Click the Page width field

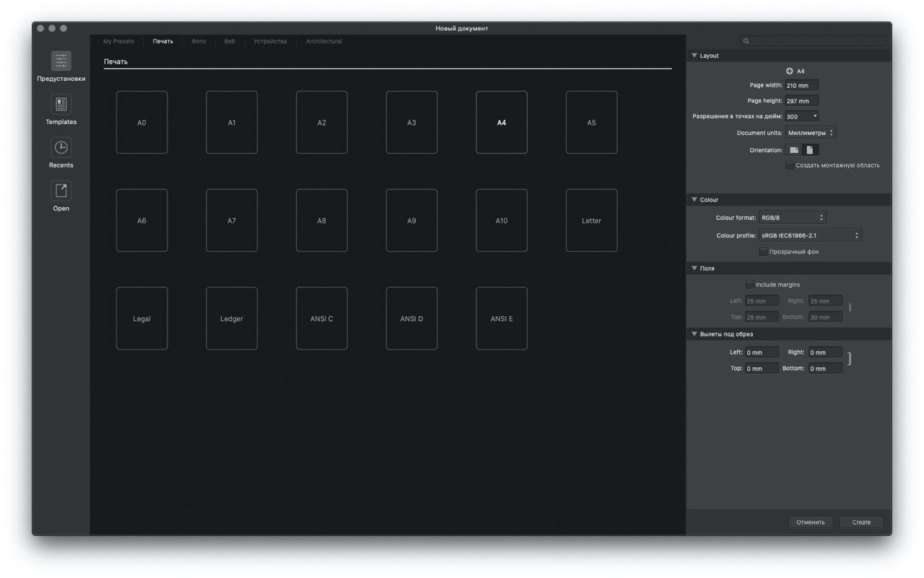coord(802,85)
